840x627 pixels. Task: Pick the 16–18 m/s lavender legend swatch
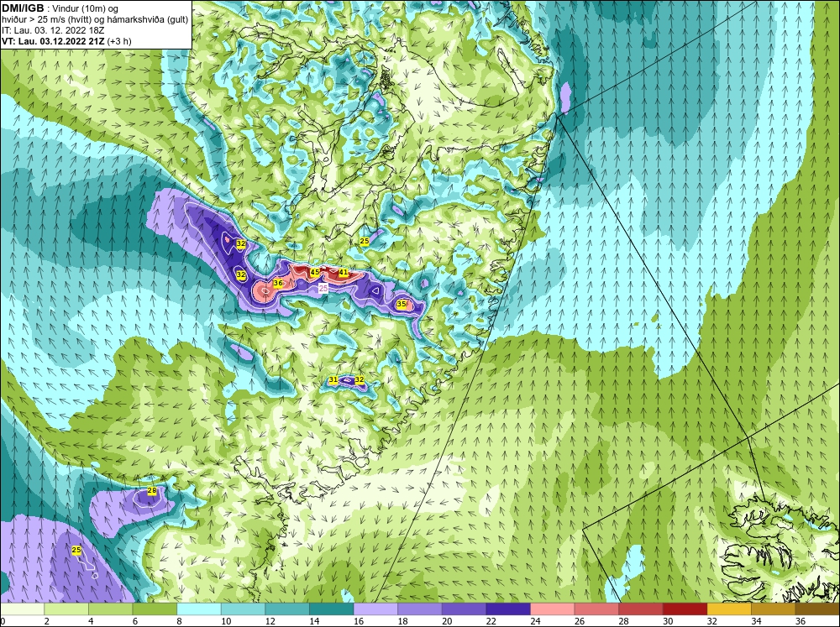tap(375, 609)
